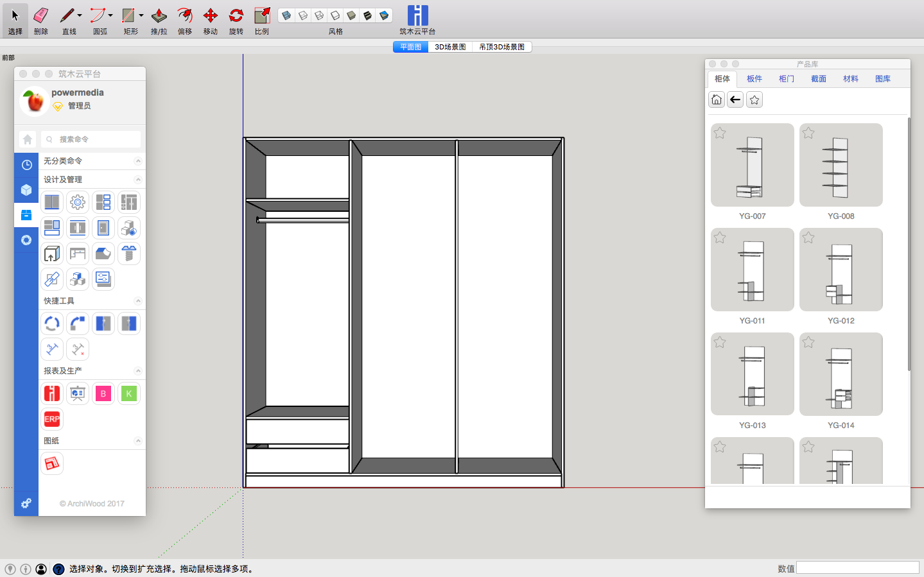Viewport: 924px width, 577px height.
Task: Open the 柜门 tab in product library
Action: pyautogui.click(x=786, y=79)
